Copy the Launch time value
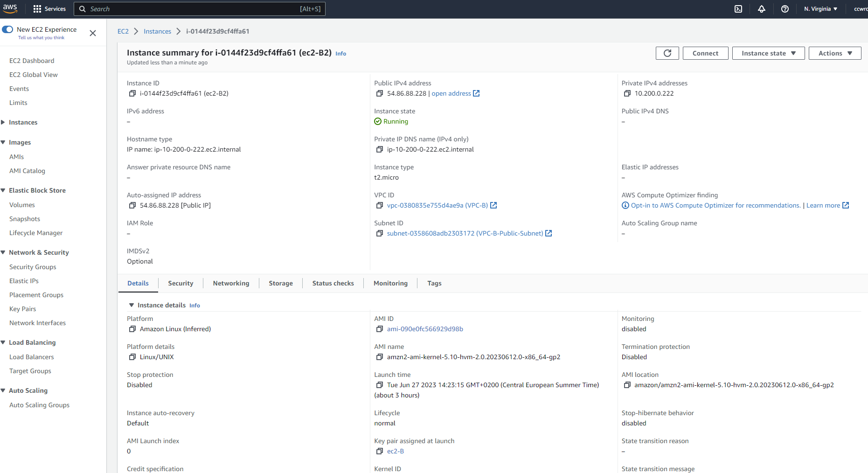The image size is (868, 473). (x=380, y=385)
